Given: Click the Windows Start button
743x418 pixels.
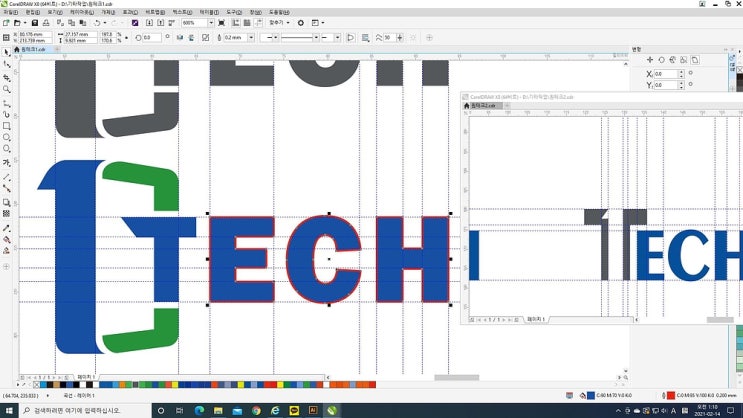Looking at the screenshot, I should tap(9, 410).
